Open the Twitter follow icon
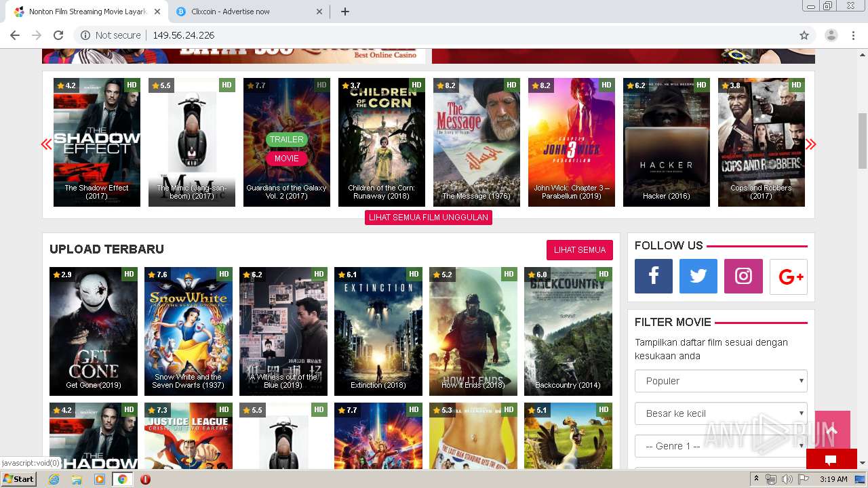Viewport: 868px width, 488px height. (698, 276)
